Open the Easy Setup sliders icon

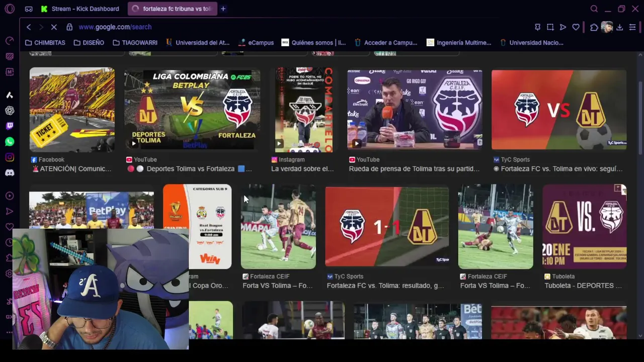(x=632, y=27)
